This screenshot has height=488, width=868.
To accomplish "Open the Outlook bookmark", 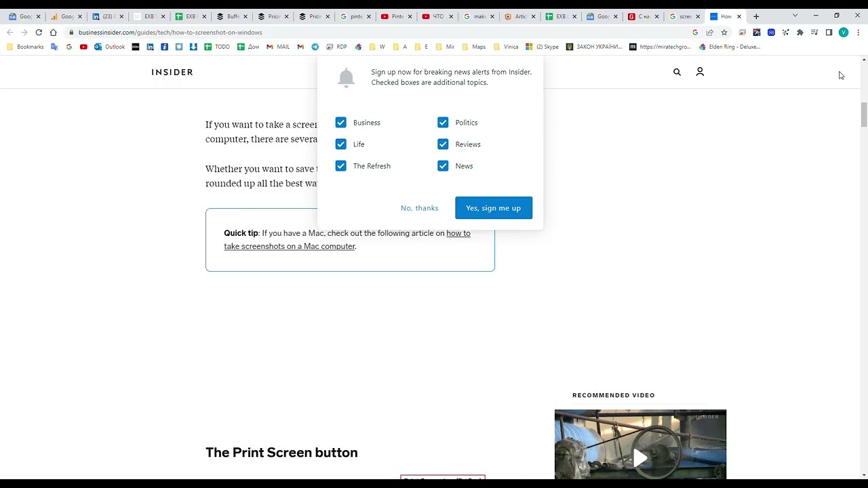I will click(x=110, y=47).
